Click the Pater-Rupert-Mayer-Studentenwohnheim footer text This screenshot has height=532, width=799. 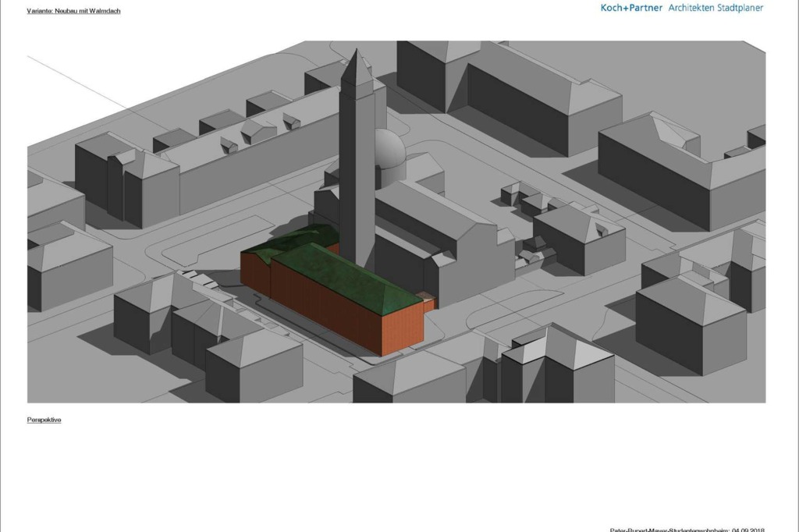pos(687,528)
